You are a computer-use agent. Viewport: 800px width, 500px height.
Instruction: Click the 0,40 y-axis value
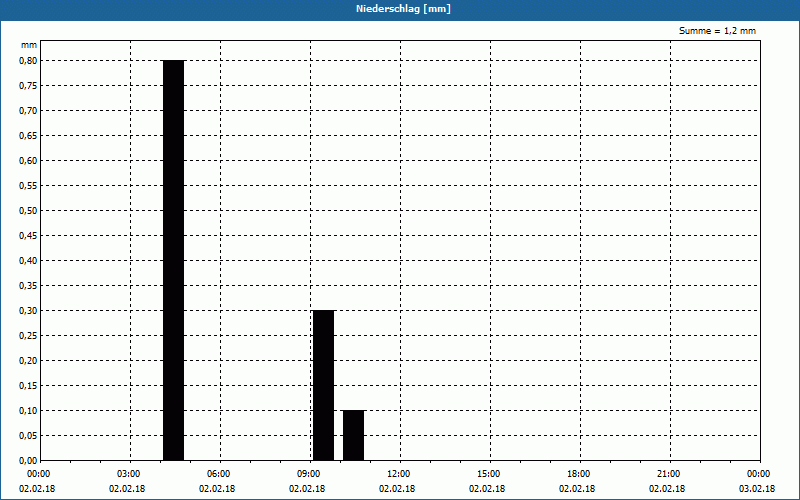(28, 261)
